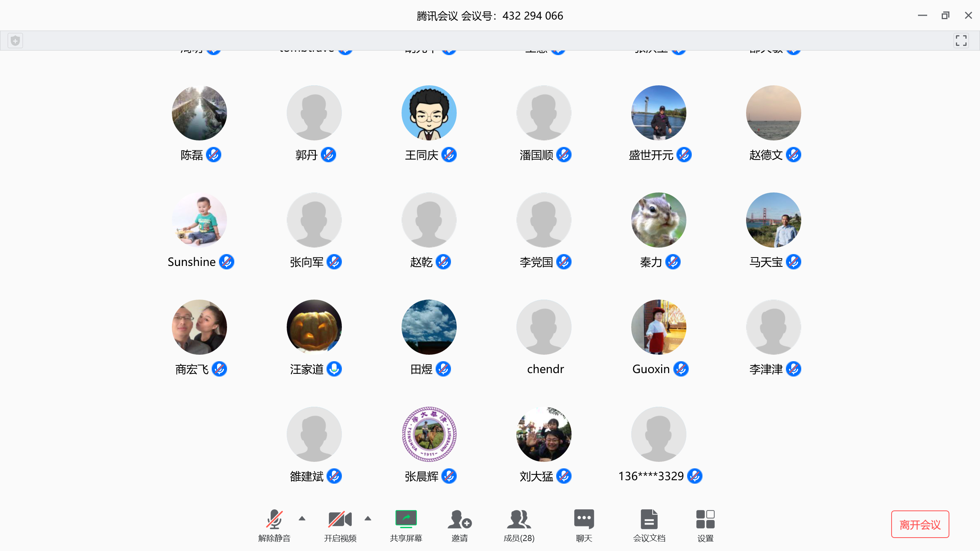Start screen sharing via 共享屏幕
The image size is (980, 551).
pos(406,520)
